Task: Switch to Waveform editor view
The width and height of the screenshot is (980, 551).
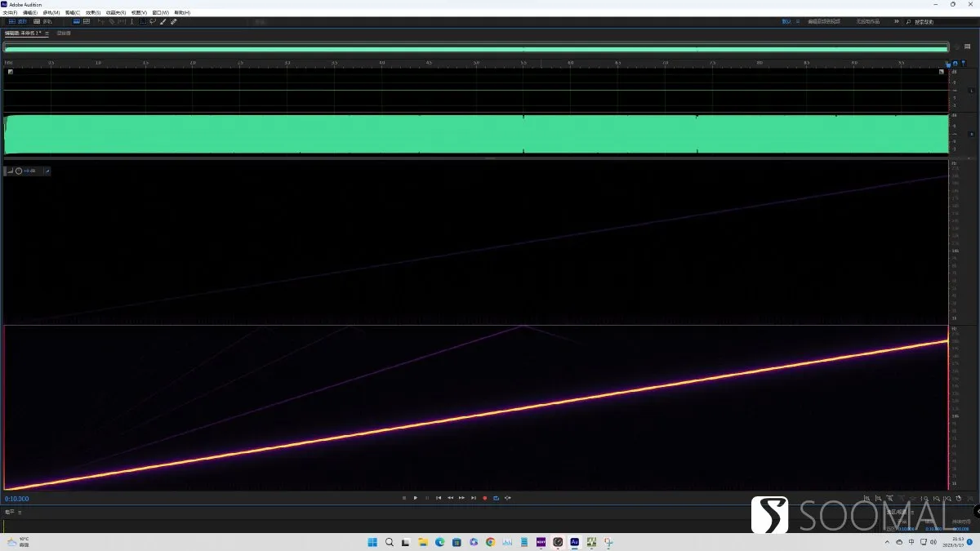Action: [17, 22]
